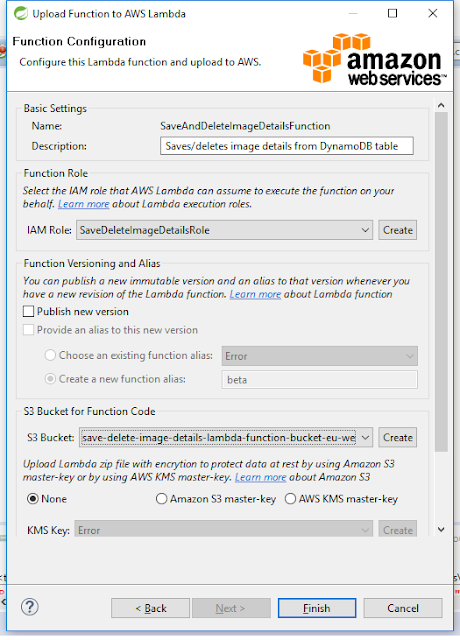The width and height of the screenshot is (460, 640).
Task: Click the Spring leaf icon in title bar
Action: coord(20,13)
